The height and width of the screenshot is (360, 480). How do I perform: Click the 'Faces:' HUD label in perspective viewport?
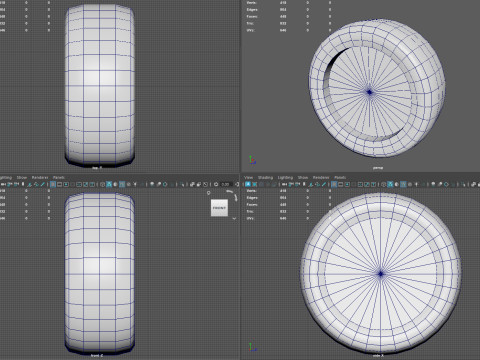click(x=252, y=16)
